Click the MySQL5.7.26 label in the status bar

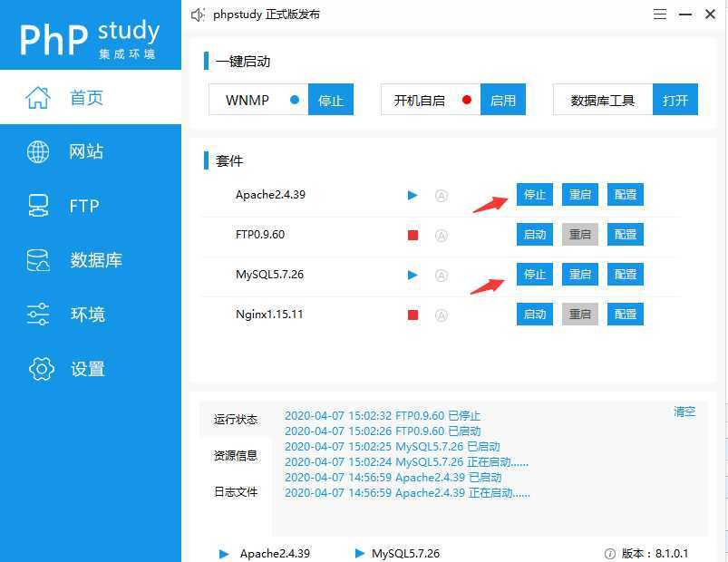405,554
